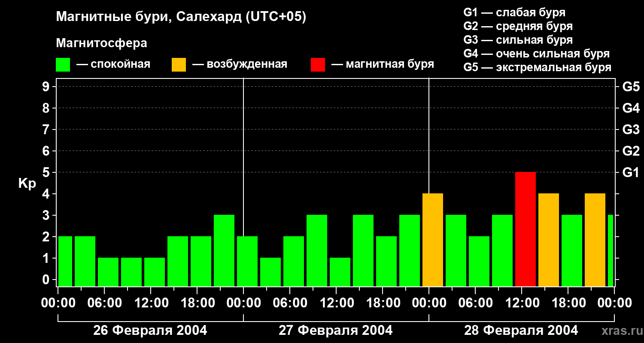Click the '12:00' tick under 28 February
This screenshot has width=644, height=343.
(522, 303)
